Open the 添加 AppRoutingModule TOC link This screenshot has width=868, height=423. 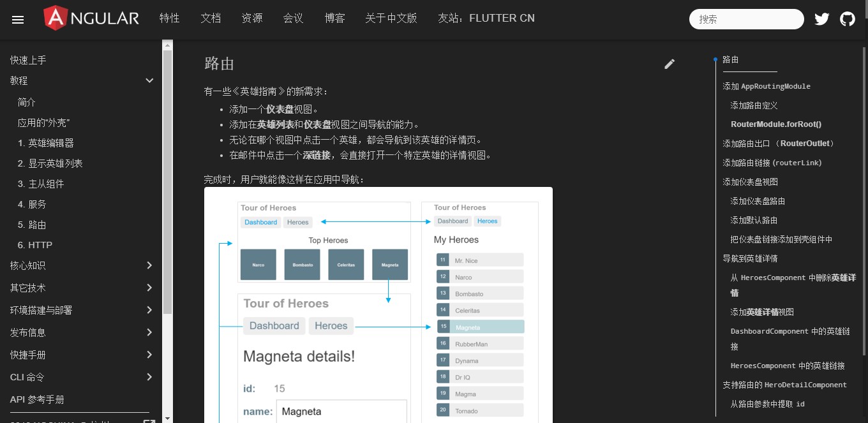(767, 86)
